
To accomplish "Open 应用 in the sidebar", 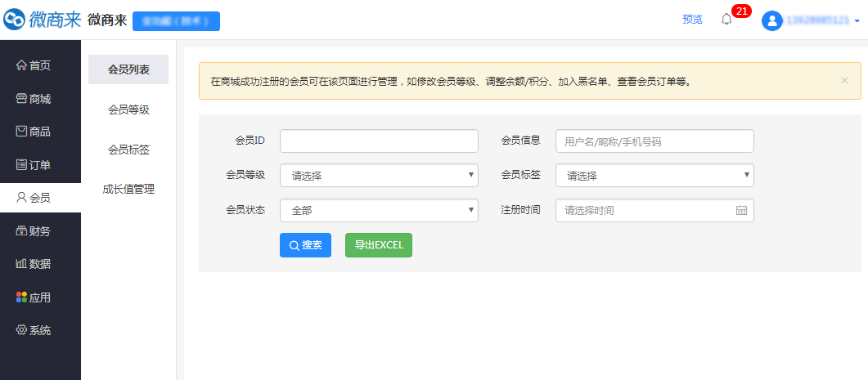I will point(34,297).
